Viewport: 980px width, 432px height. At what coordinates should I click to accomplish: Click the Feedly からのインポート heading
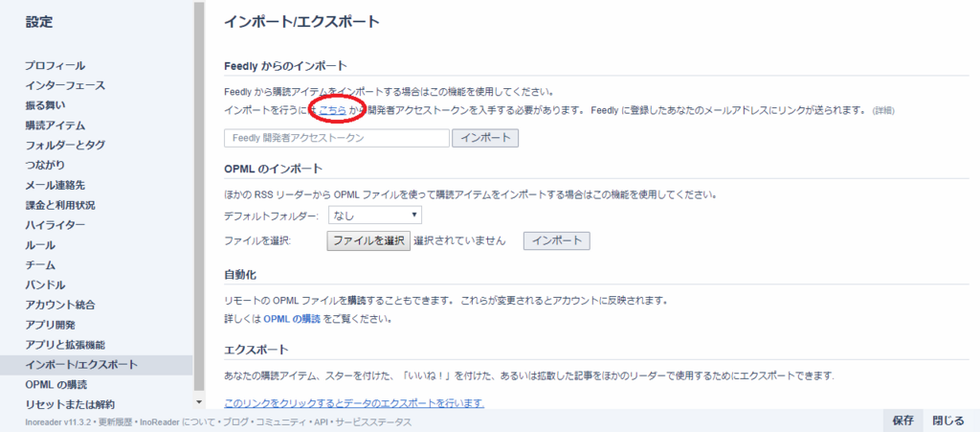285,66
